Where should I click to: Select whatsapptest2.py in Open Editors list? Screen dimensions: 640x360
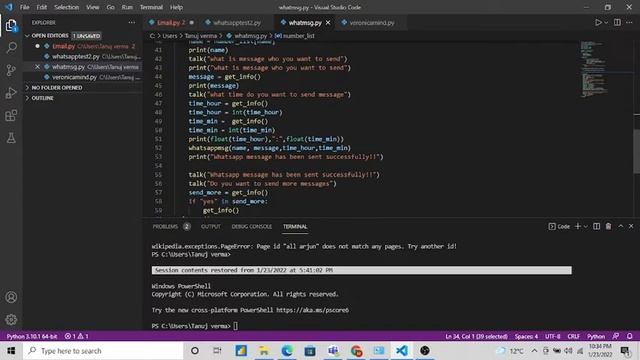[82, 56]
